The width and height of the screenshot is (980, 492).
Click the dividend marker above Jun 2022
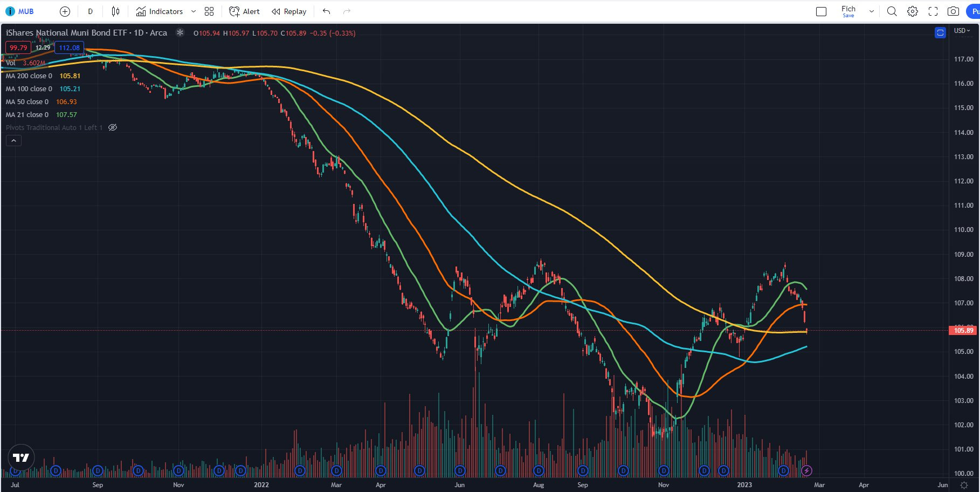[x=460, y=471]
